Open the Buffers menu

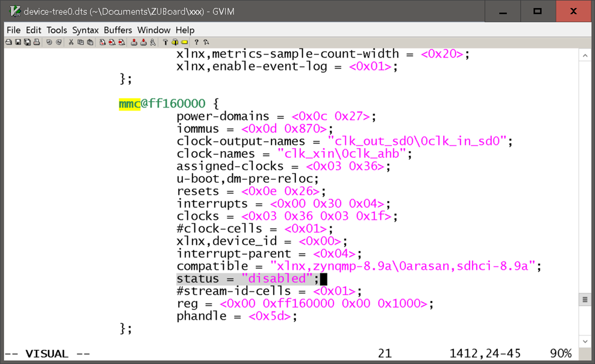click(118, 30)
